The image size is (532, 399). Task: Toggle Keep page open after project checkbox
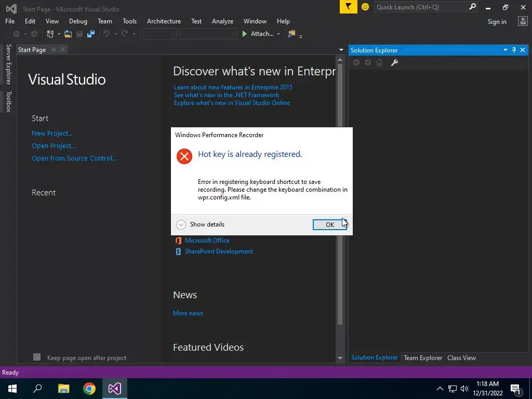click(37, 357)
